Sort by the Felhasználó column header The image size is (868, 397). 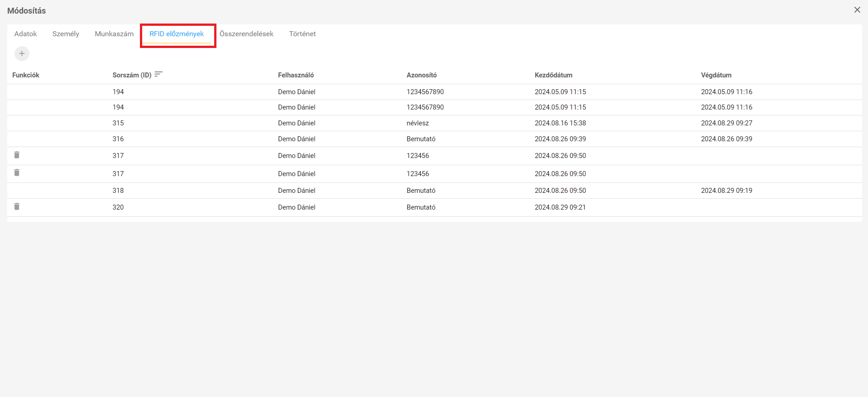[x=296, y=75]
